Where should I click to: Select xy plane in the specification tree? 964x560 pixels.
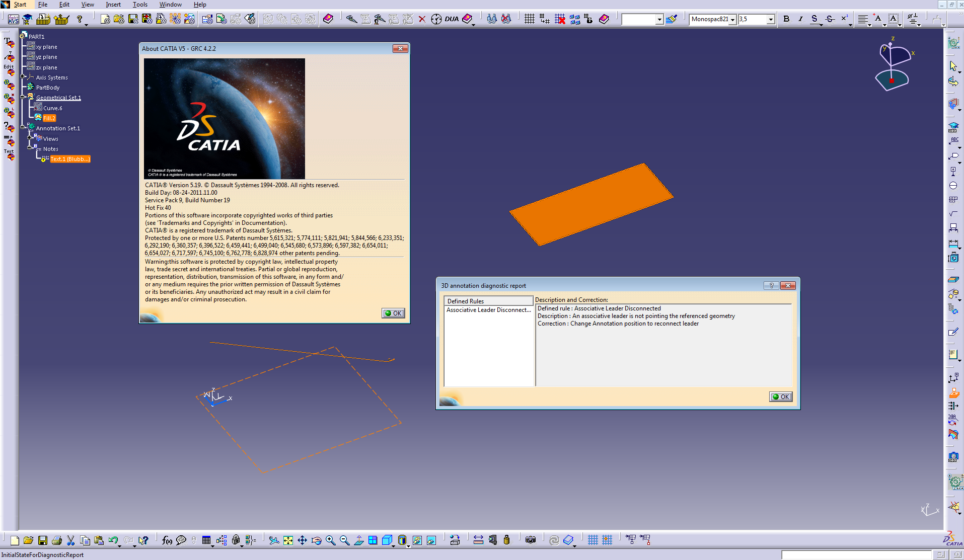46,47
